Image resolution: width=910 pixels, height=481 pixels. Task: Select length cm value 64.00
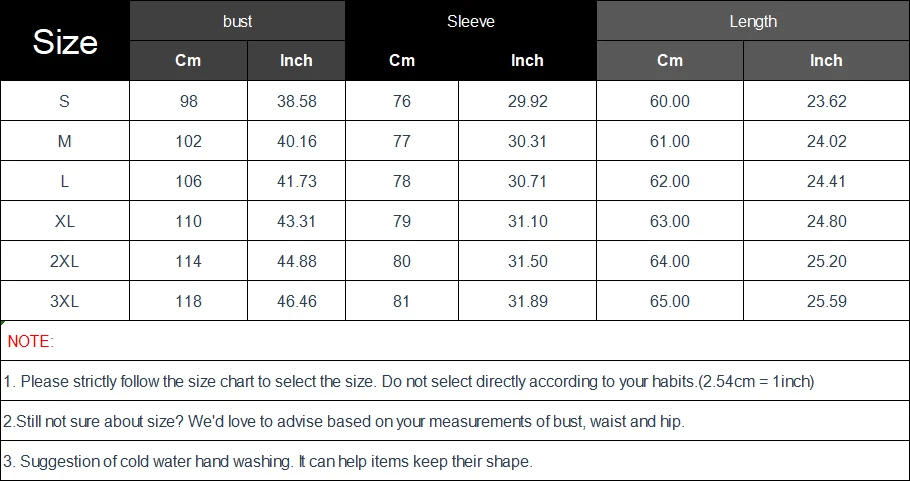670,261
